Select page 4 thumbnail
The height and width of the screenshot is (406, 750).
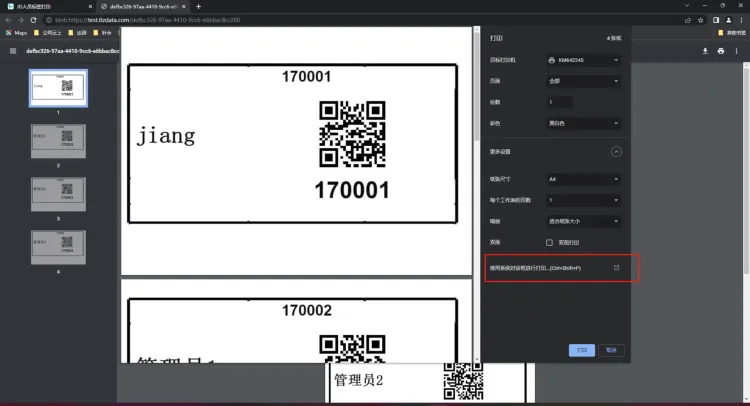tap(58, 247)
